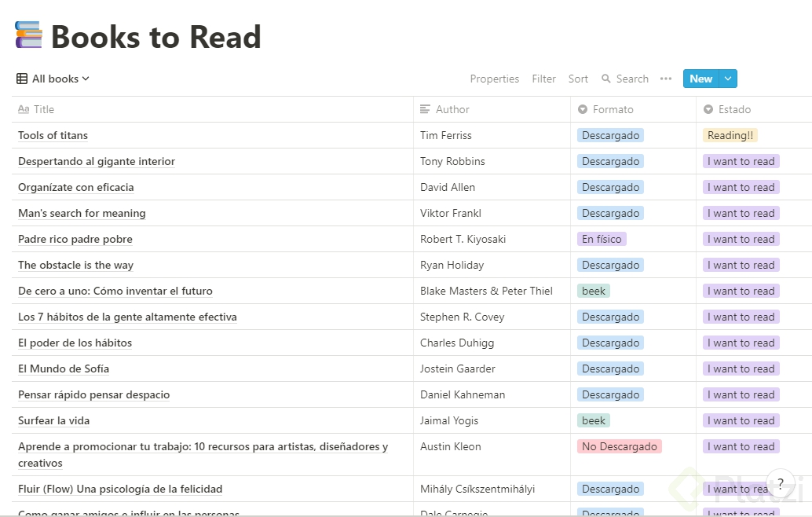Open the Reading!! status tag for Tools of titans
This screenshot has height=517, width=812.
point(730,135)
